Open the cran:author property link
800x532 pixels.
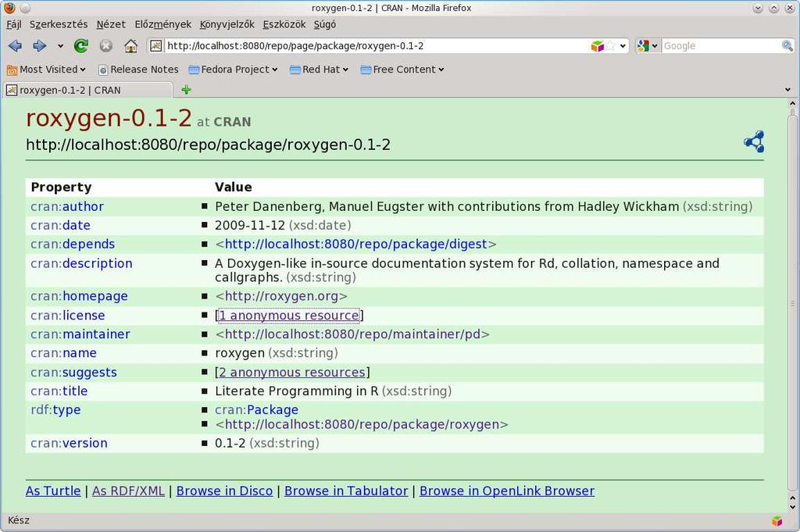(67, 206)
